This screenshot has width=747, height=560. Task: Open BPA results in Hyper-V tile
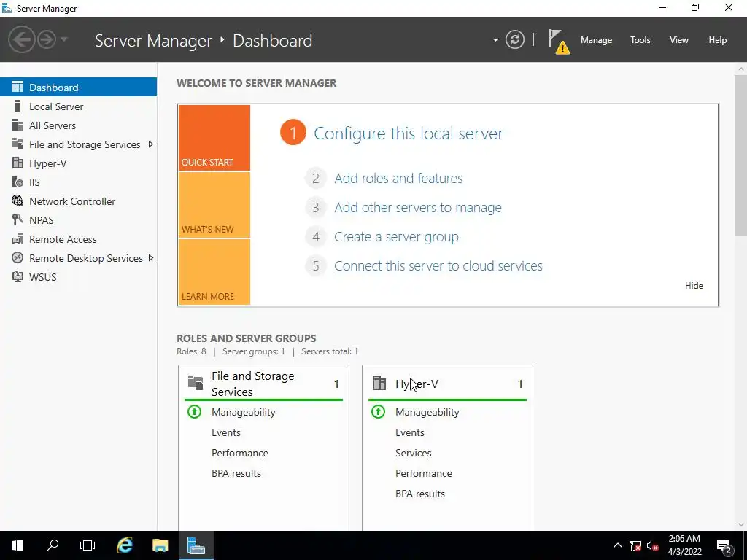click(419, 494)
